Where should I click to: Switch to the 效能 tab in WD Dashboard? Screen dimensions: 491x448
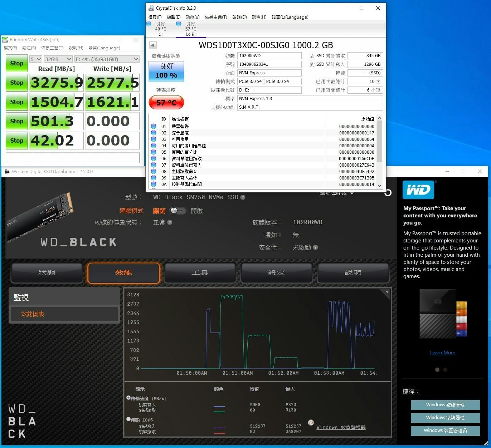click(x=123, y=273)
